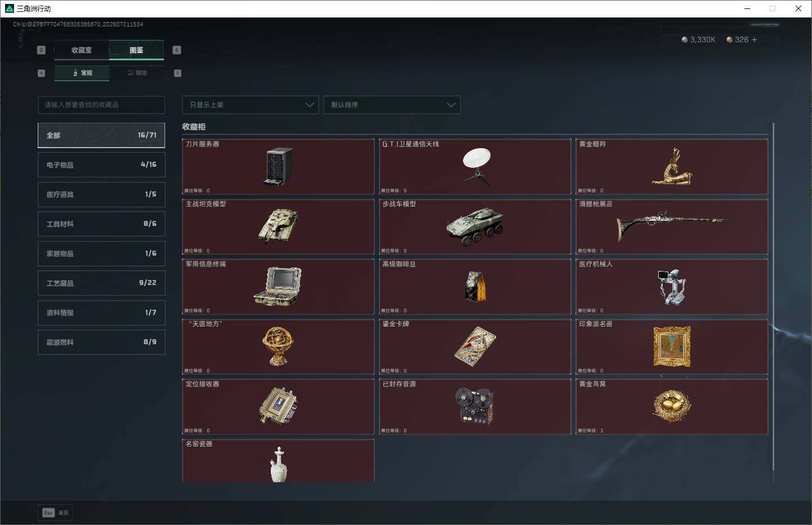Open the 默认排序 sorting dropdown
The image size is (812, 525).
(392, 105)
